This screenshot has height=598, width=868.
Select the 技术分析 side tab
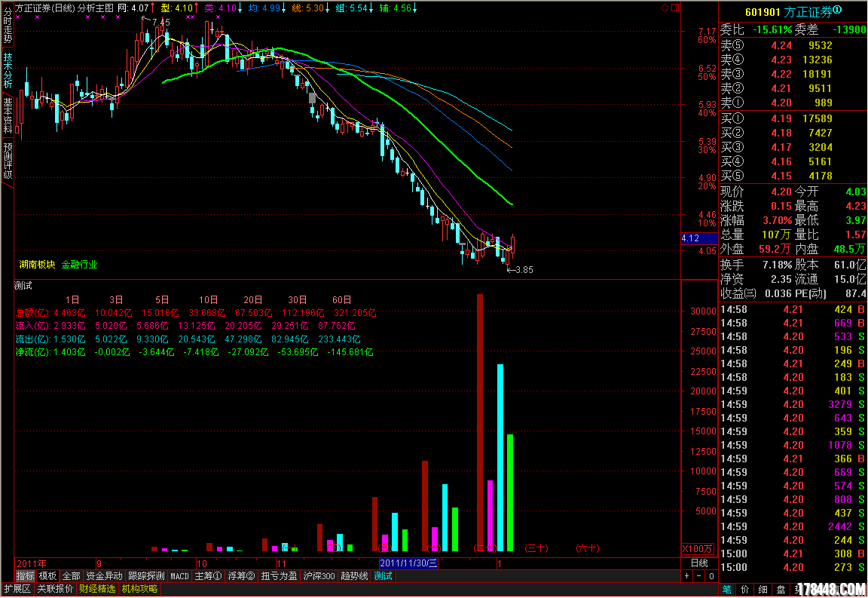tap(8, 71)
